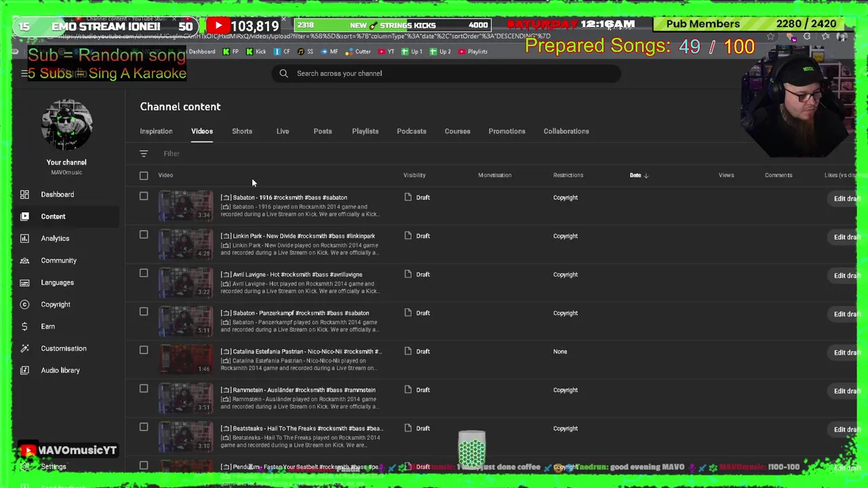The width and height of the screenshot is (868, 488).
Task: Tick checkbox for Sabaton - 1916 video
Action: pos(144,197)
